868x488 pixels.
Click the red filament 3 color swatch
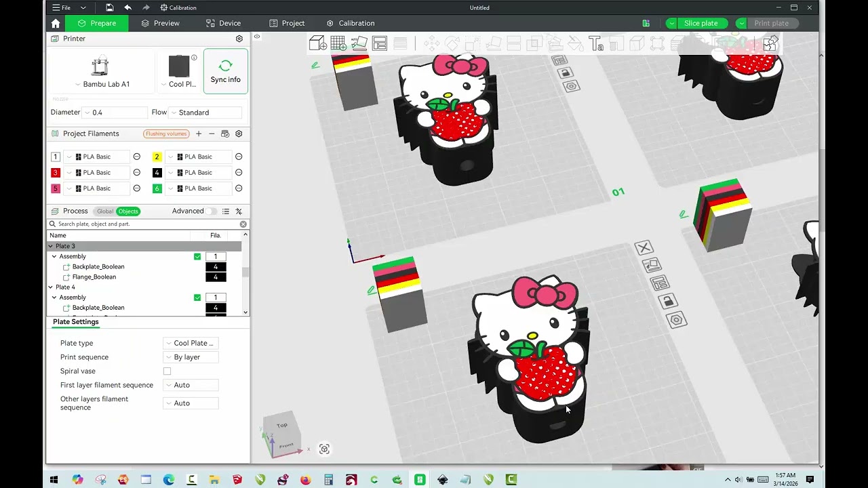56,173
